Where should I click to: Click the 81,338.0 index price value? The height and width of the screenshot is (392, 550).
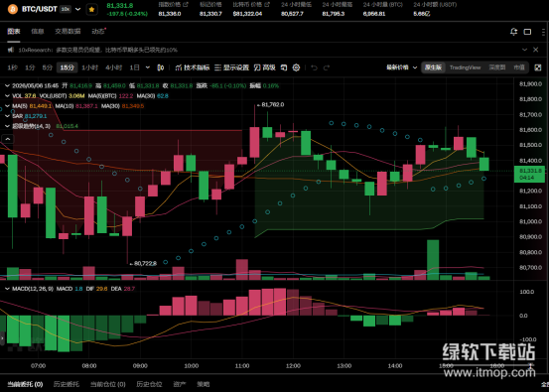170,14
